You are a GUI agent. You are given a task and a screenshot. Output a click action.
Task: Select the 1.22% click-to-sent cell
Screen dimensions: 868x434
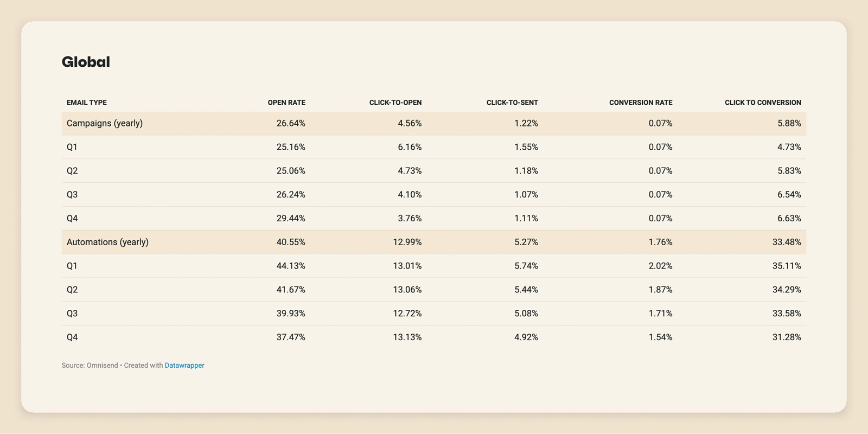pos(526,123)
